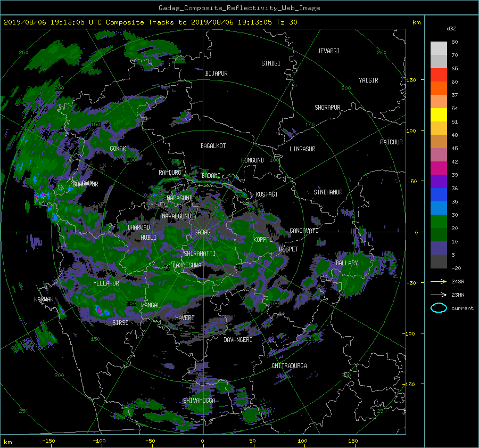The image size is (479, 448).
Task: Click the JEVARGI city label
Action: pyautogui.click(x=328, y=51)
